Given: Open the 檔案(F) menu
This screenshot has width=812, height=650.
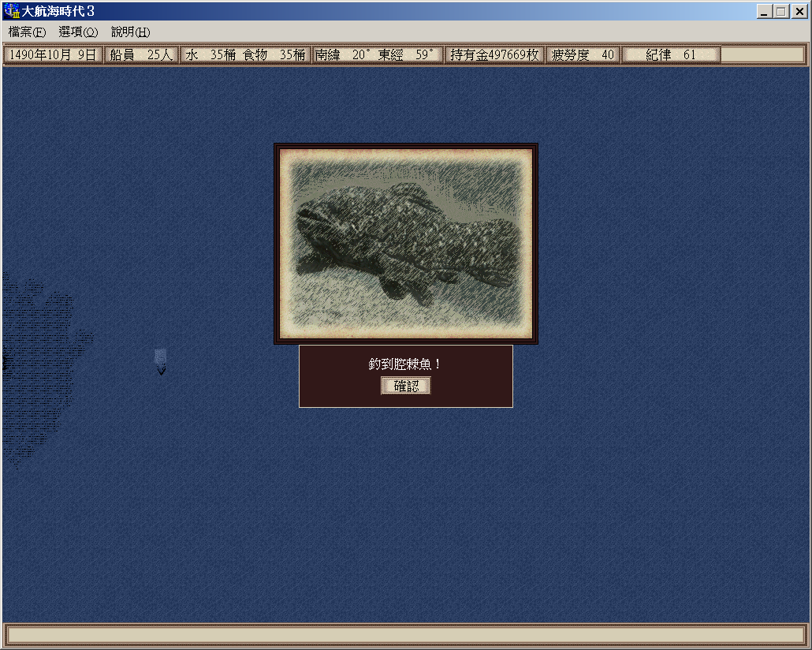Looking at the screenshot, I should [x=27, y=32].
